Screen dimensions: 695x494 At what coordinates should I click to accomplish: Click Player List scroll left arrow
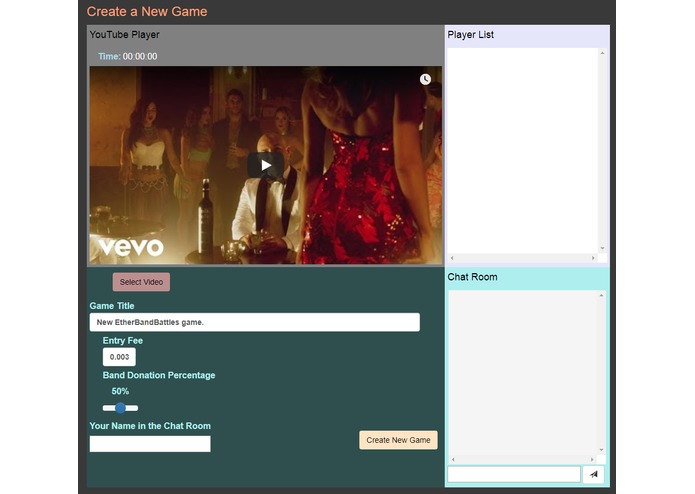pos(452,258)
